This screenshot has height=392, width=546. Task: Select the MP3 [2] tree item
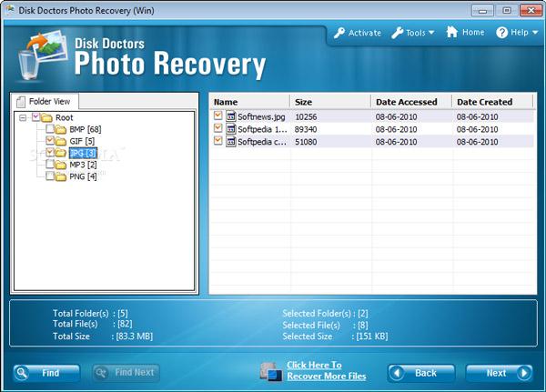point(83,165)
